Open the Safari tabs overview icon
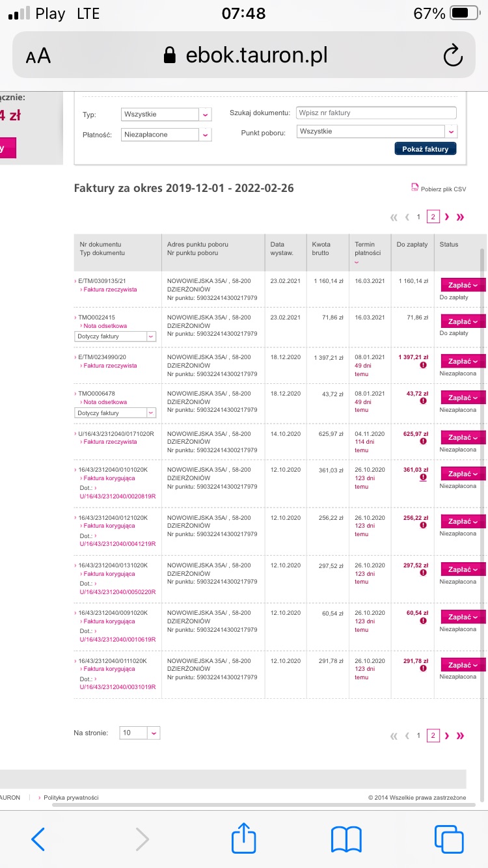Screen dimensions: 488x868 [448, 839]
